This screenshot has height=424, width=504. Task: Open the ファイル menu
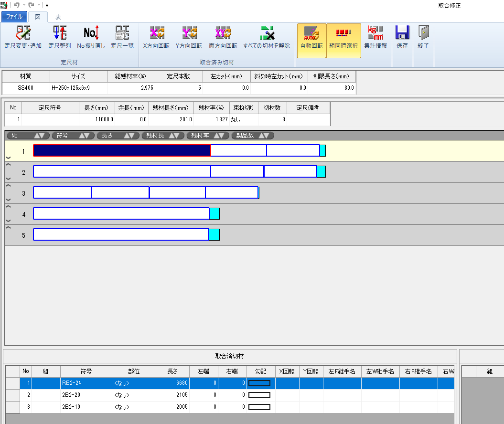click(x=14, y=17)
